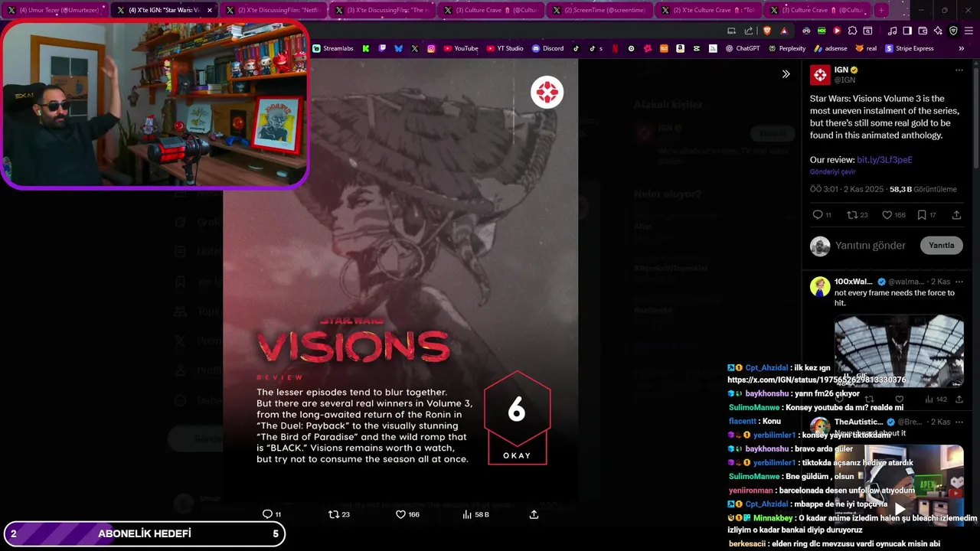Open the Discord bookmark
980x551 pixels.
[x=547, y=48]
